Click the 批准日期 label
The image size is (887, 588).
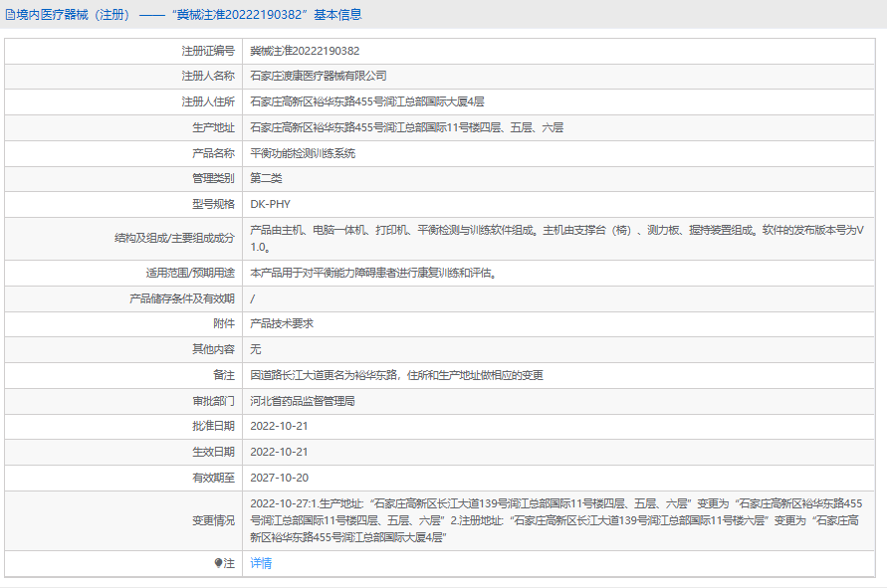point(213,426)
